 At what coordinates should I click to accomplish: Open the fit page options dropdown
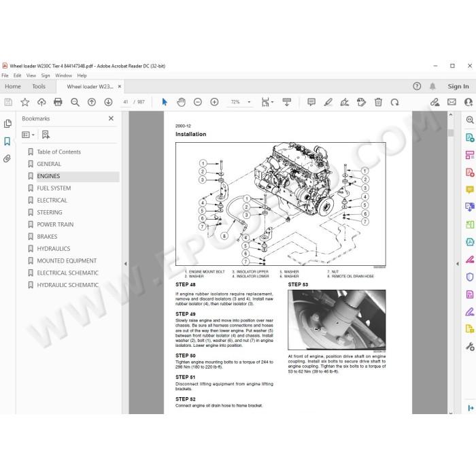(267, 102)
